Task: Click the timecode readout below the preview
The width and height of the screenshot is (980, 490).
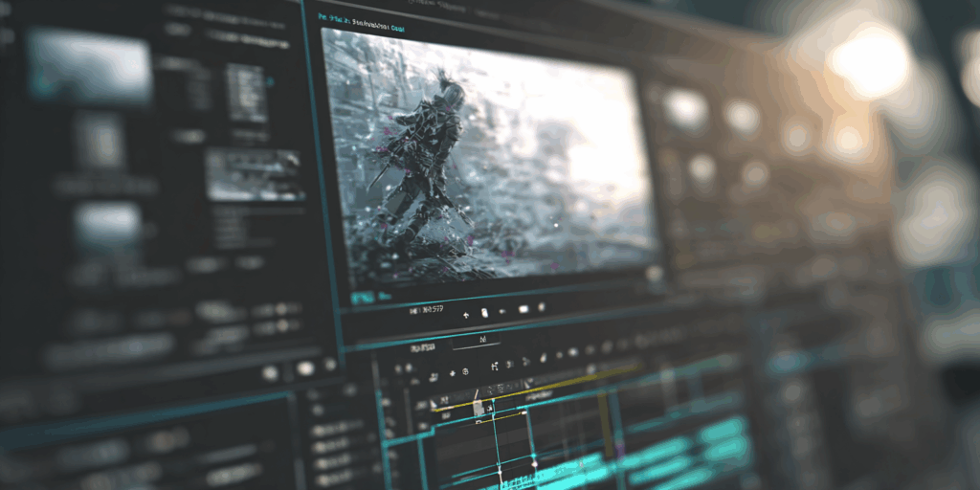Action: pos(426,311)
